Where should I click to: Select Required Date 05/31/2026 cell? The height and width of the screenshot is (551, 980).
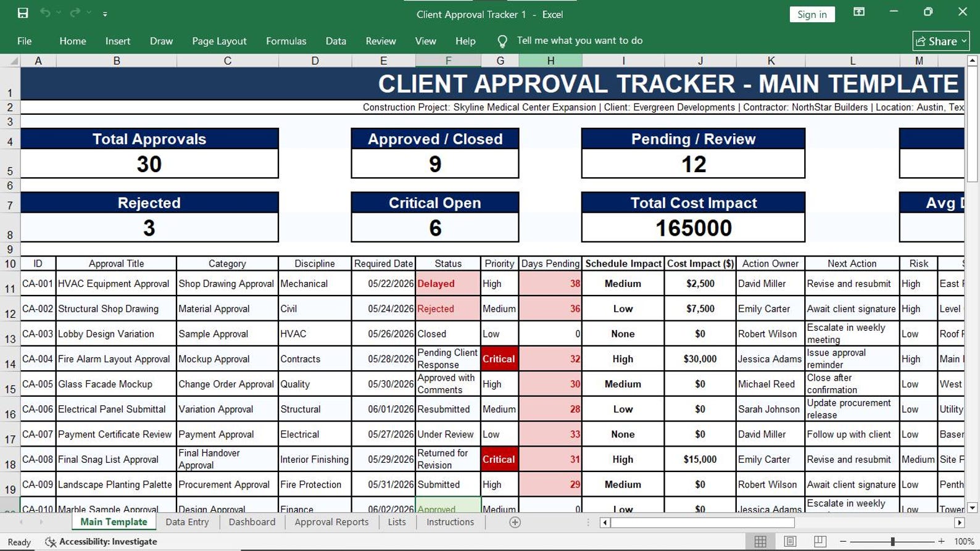point(383,485)
